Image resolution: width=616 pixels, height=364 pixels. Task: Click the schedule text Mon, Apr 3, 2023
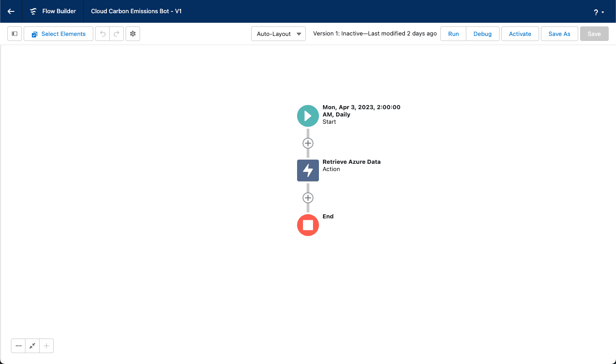pos(361,111)
